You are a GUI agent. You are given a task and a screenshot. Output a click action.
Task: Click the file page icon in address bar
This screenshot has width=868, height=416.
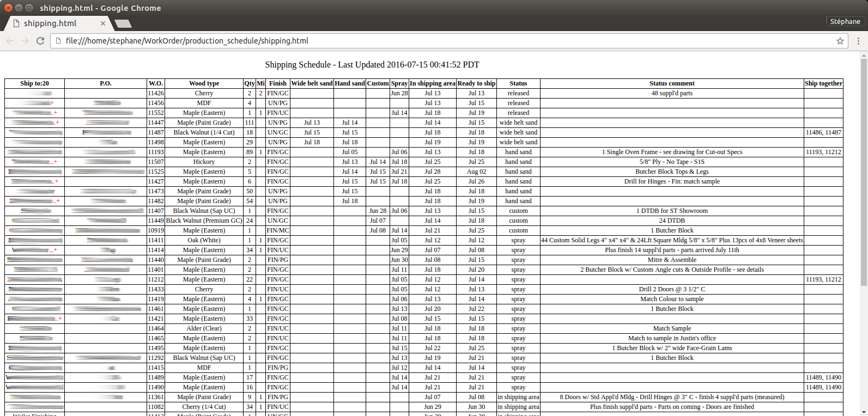(58, 41)
